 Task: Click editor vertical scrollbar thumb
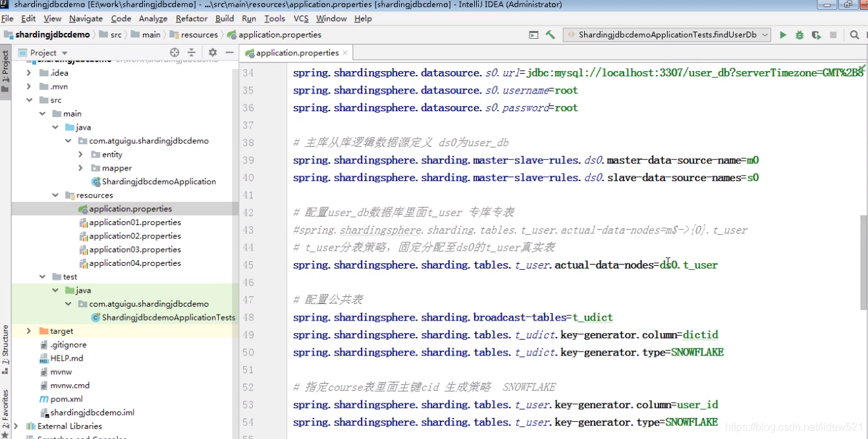point(863,262)
